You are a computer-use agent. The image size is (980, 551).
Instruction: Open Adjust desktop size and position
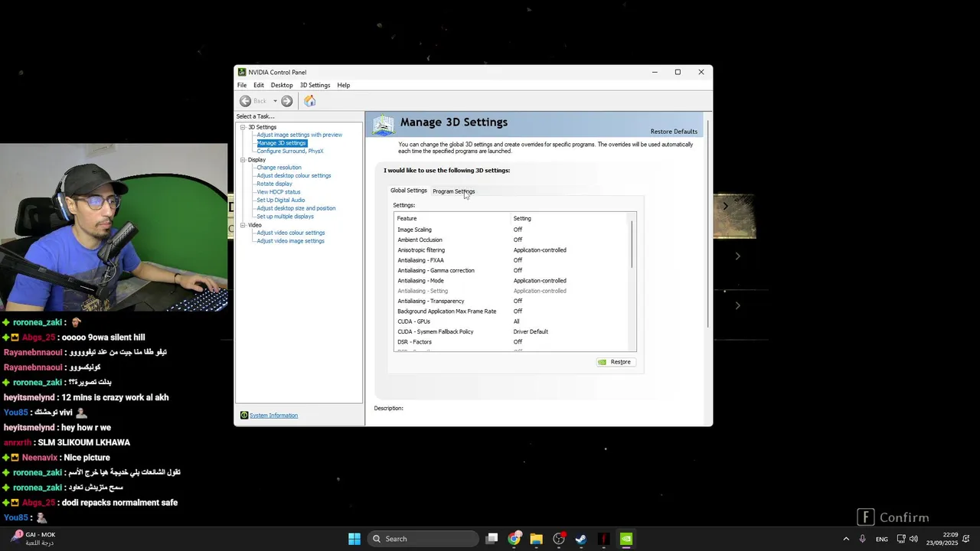pos(296,208)
